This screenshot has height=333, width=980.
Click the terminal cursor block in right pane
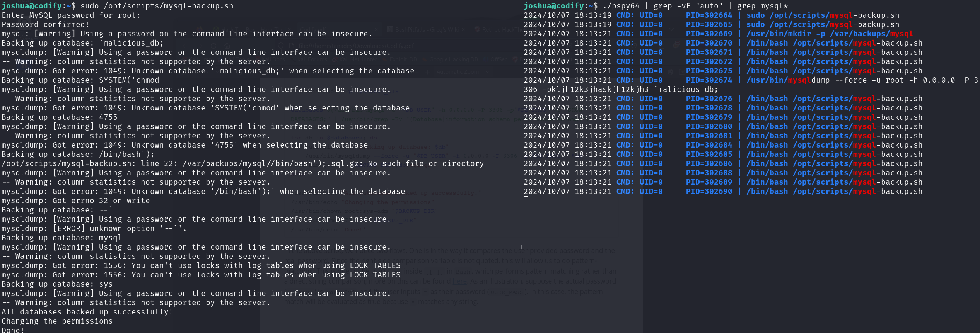[526, 200]
